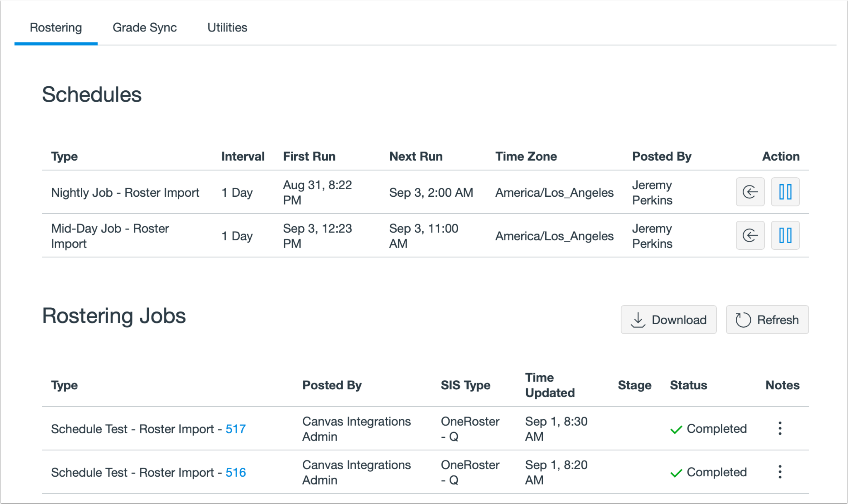Viewport: 848px width, 504px height.
Task: Click run-now arrow icon for Nightly Job
Action: tap(750, 192)
